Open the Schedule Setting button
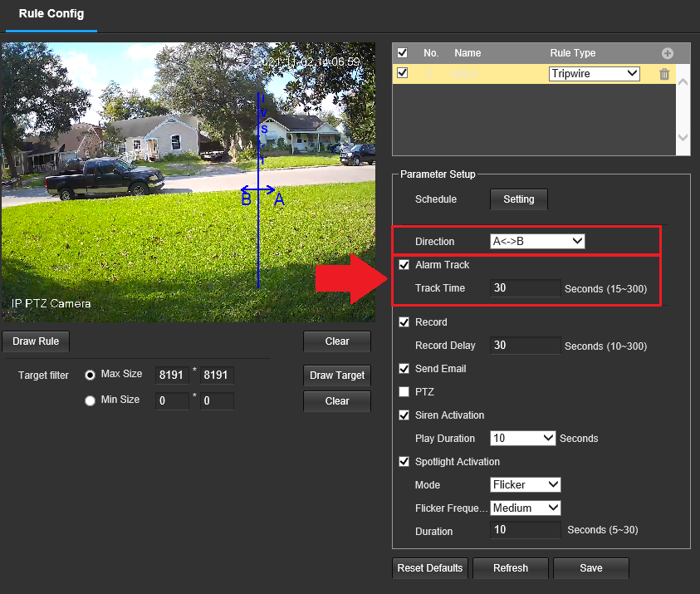700x594 pixels. tap(519, 199)
